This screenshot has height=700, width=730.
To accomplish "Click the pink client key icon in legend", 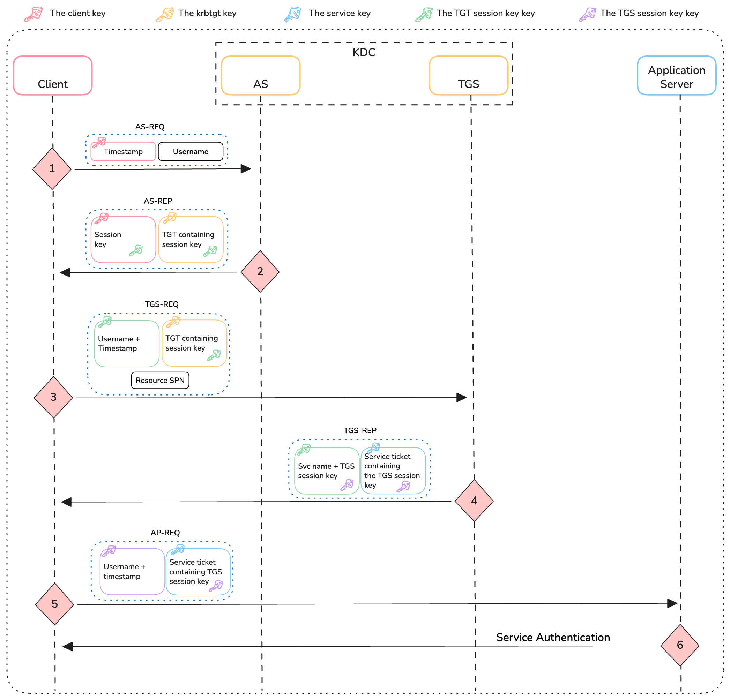I will (33, 15).
